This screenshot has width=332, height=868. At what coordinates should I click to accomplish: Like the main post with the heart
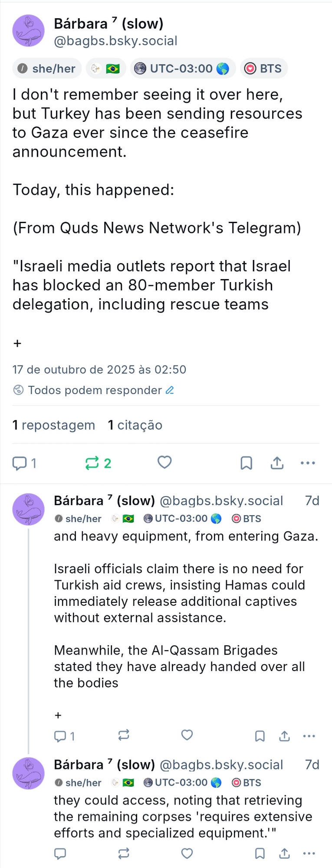click(x=164, y=462)
